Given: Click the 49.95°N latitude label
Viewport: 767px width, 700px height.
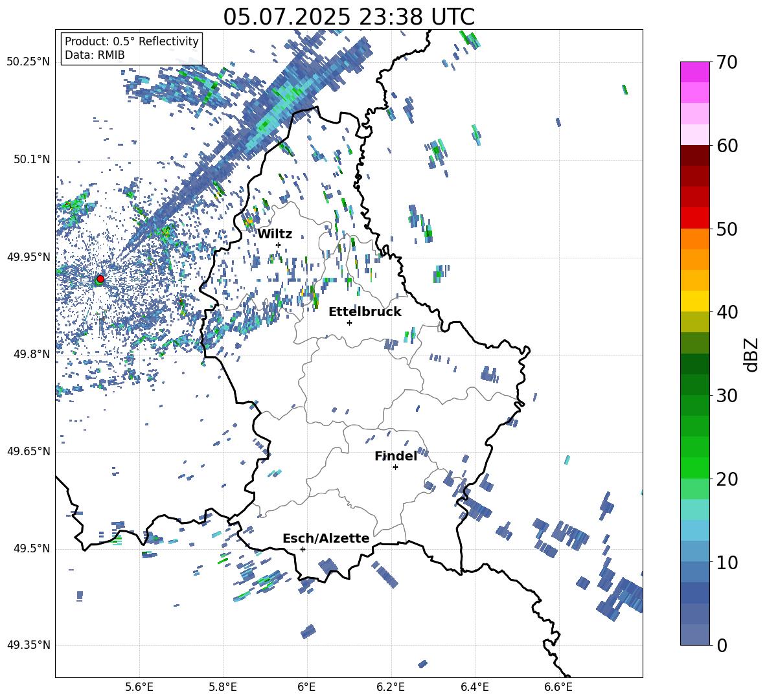Looking at the screenshot, I should [29, 257].
